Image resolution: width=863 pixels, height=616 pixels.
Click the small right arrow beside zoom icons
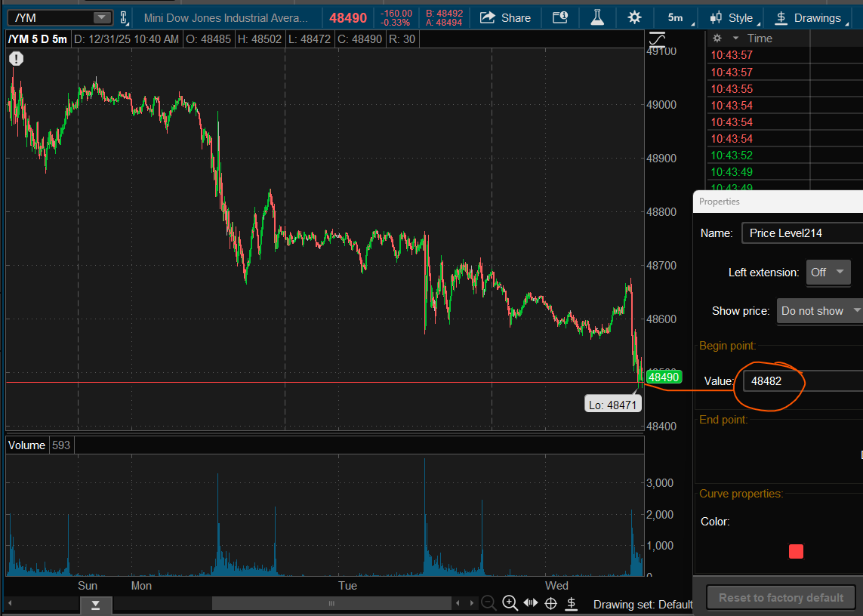[x=472, y=603]
